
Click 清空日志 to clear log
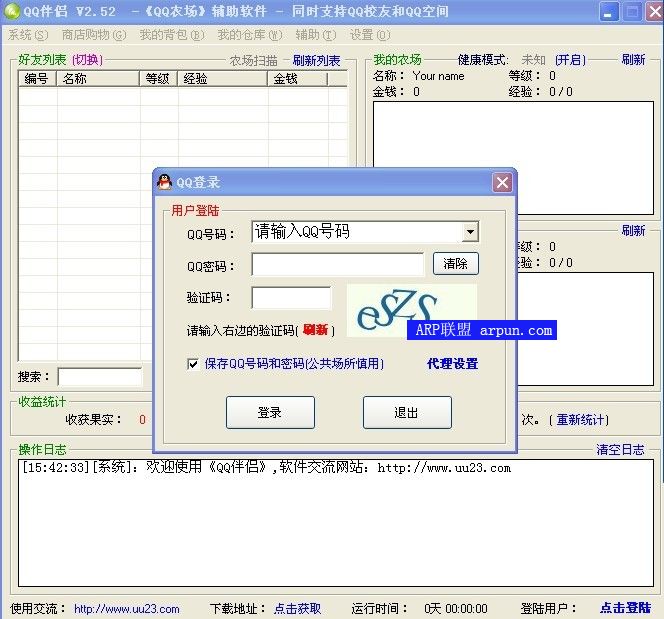(x=620, y=449)
